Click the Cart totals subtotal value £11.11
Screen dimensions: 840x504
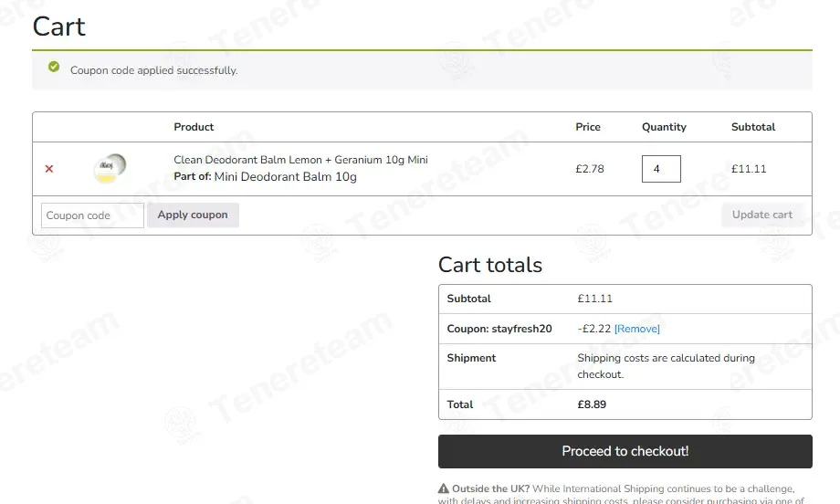(x=594, y=299)
